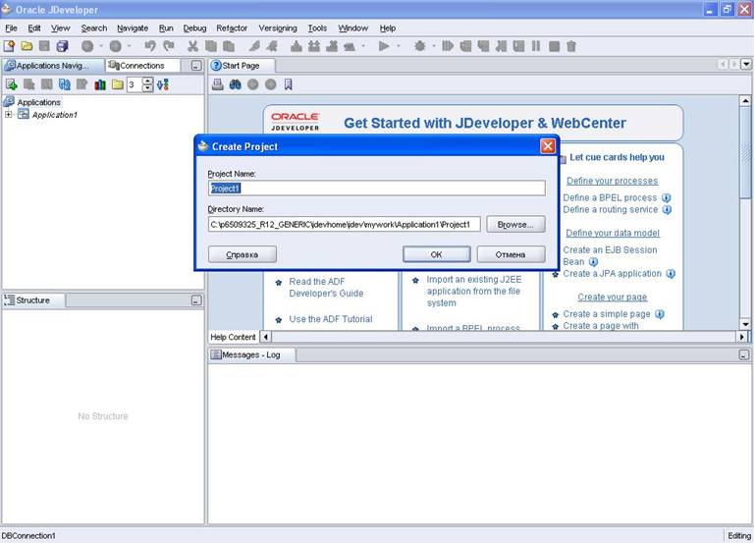Click info icon next to Define a BPEL process
The height and width of the screenshot is (543, 756).
[667, 197]
